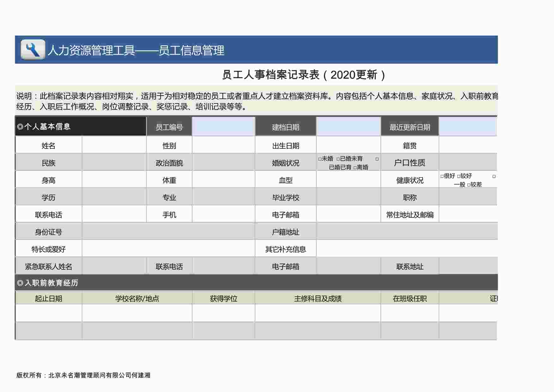Select the empty cell beside 血型
The height and width of the screenshot is (392, 554).
tap(348, 180)
